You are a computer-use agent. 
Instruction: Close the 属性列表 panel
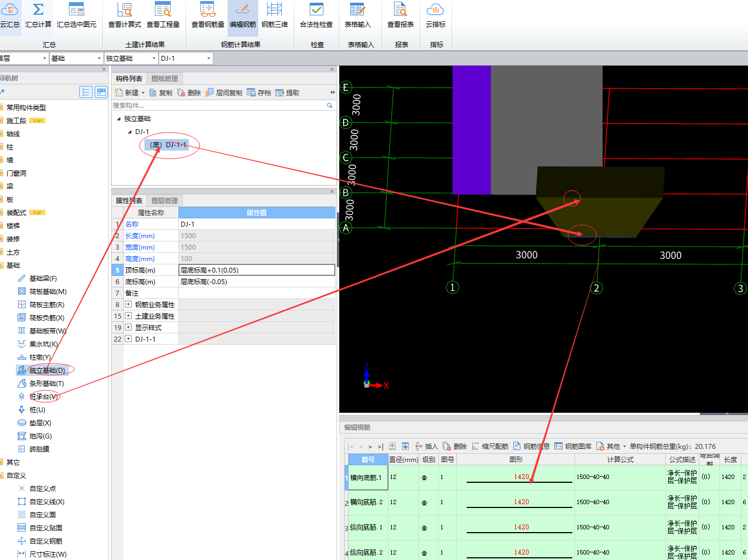point(332,192)
